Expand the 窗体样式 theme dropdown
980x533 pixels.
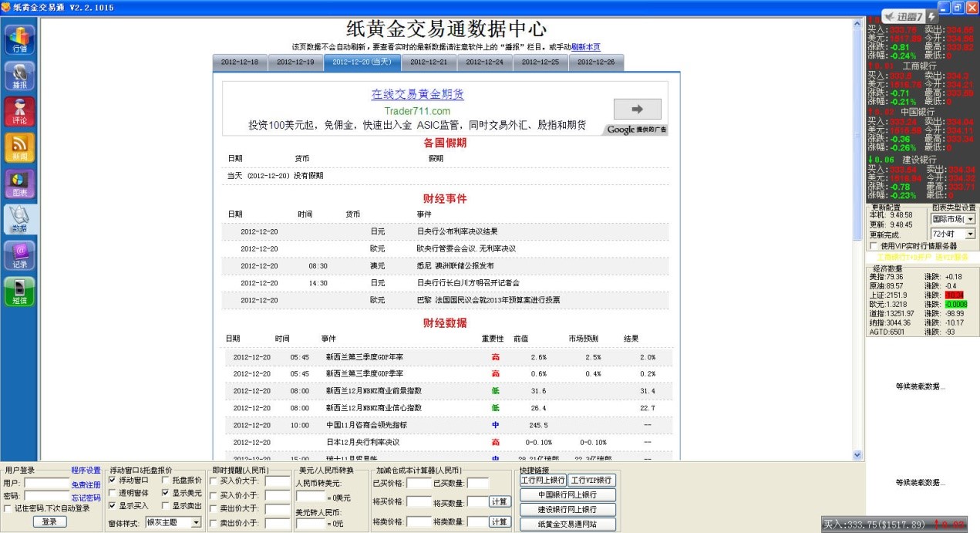coord(196,522)
